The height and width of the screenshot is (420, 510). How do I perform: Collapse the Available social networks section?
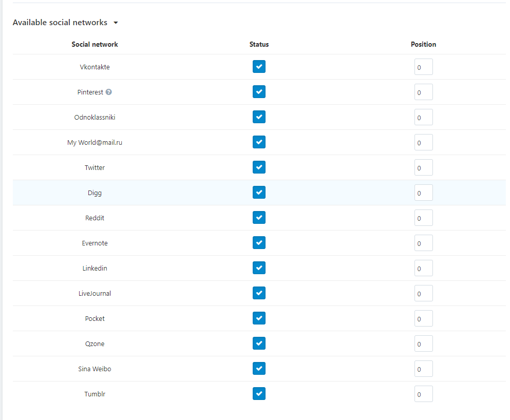coord(116,23)
